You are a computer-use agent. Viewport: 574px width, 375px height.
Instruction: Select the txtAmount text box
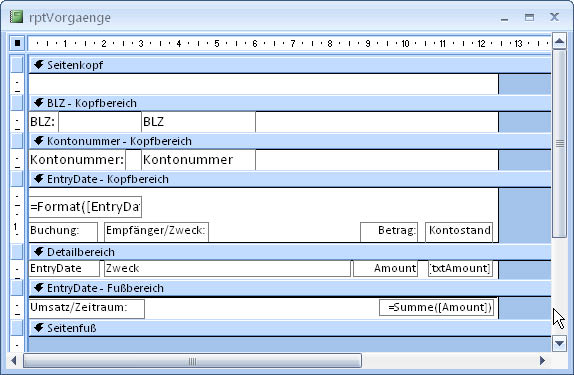coord(460,269)
